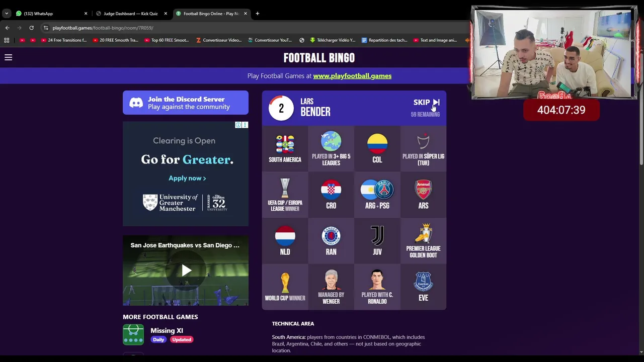The image size is (644, 362).
Task: Select the RAN Rangers crest tile
Action: coord(331,241)
